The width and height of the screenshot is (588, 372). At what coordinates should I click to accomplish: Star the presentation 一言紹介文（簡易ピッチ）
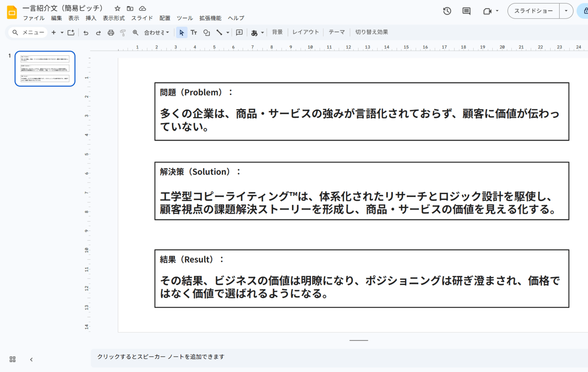pos(117,8)
